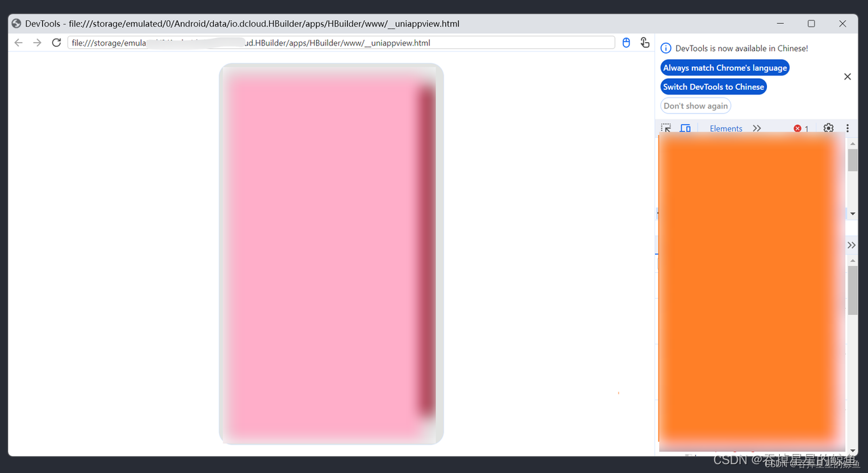Viewport: 868px width, 473px height.
Task: Open the customize DevTools three-dot menu
Action: [847, 128]
